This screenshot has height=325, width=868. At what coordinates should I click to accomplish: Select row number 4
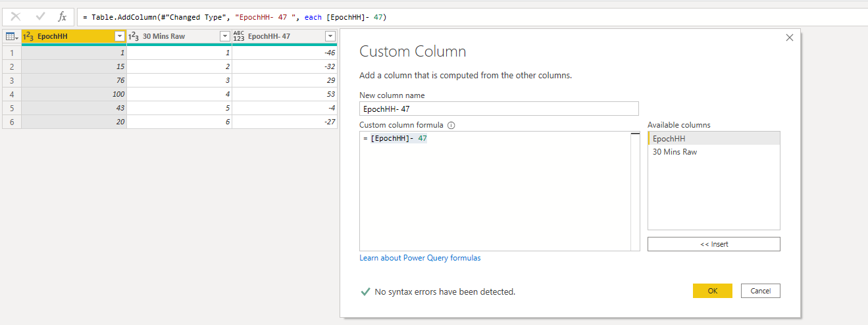coord(12,93)
